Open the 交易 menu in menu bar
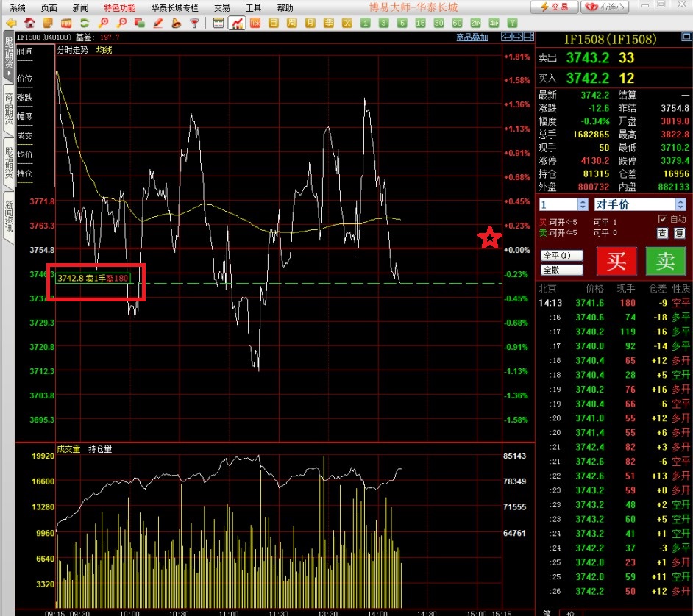The width and height of the screenshot is (693, 616). pyautogui.click(x=221, y=7)
